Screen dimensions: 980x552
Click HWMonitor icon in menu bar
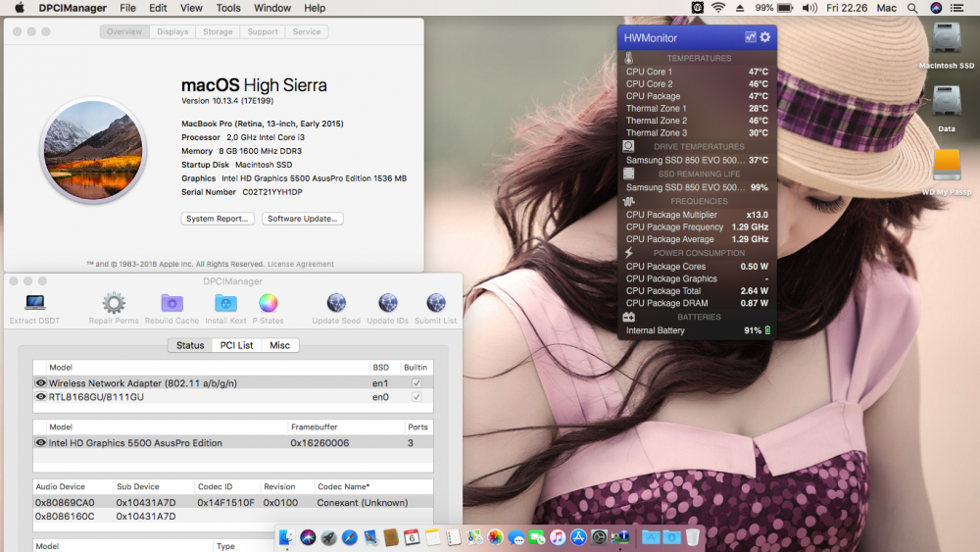click(698, 8)
